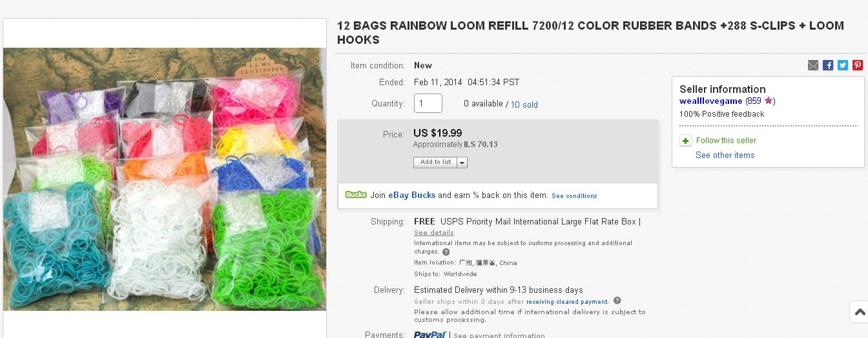Click the Quantity input field
868x338 pixels.
(x=428, y=103)
